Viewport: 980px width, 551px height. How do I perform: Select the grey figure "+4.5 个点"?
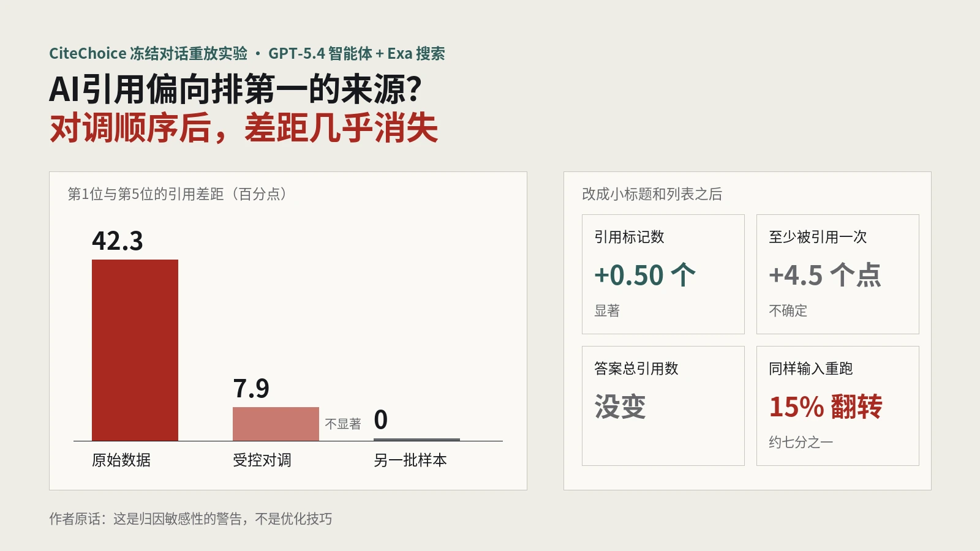pyautogui.click(x=825, y=275)
